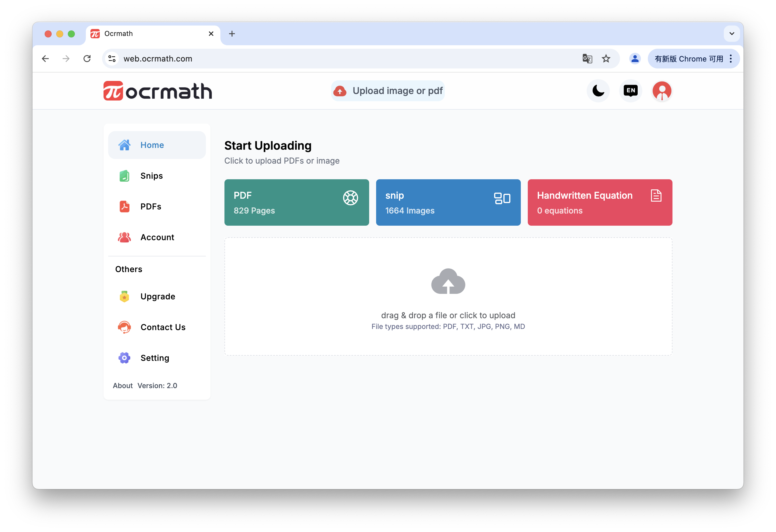This screenshot has height=532, width=776.
Task: Select the Upgrade sidebar option
Action: tap(157, 296)
